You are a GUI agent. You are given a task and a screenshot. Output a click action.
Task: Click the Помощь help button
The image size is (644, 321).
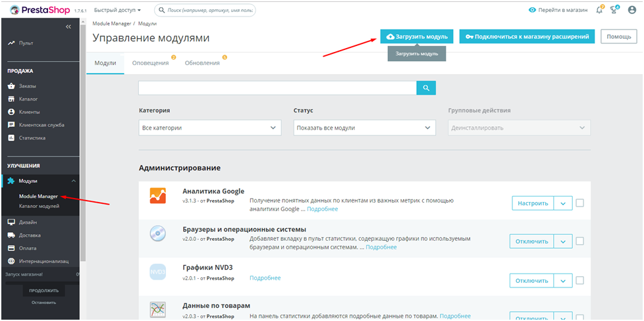[618, 37]
